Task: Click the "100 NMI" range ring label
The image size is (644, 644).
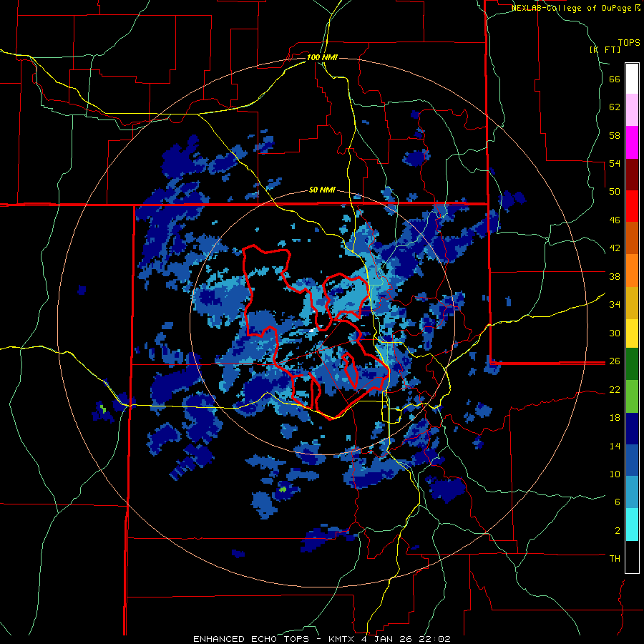Action: tap(322, 57)
